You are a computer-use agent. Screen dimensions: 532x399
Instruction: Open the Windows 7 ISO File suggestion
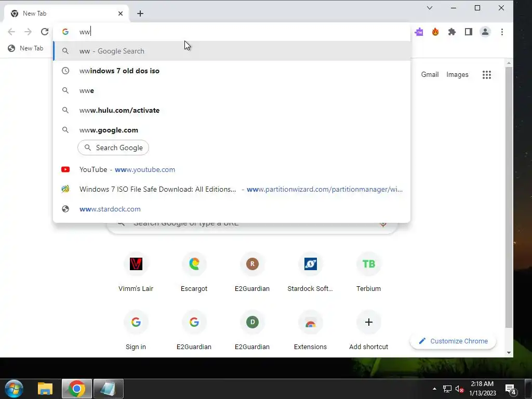tap(232, 189)
